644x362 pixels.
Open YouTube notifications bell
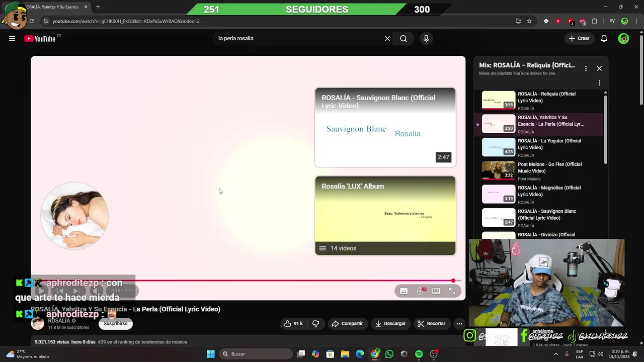(604, 39)
